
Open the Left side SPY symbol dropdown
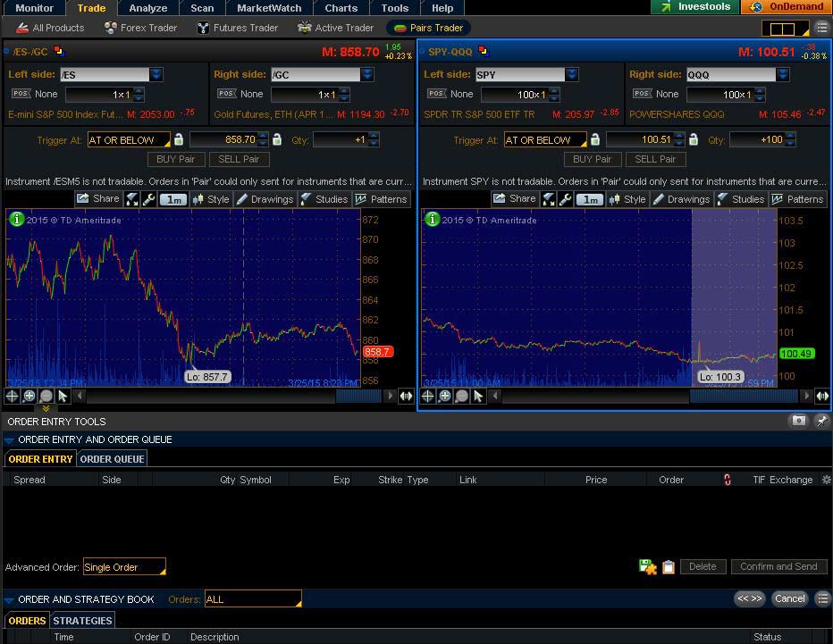tap(572, 74)
